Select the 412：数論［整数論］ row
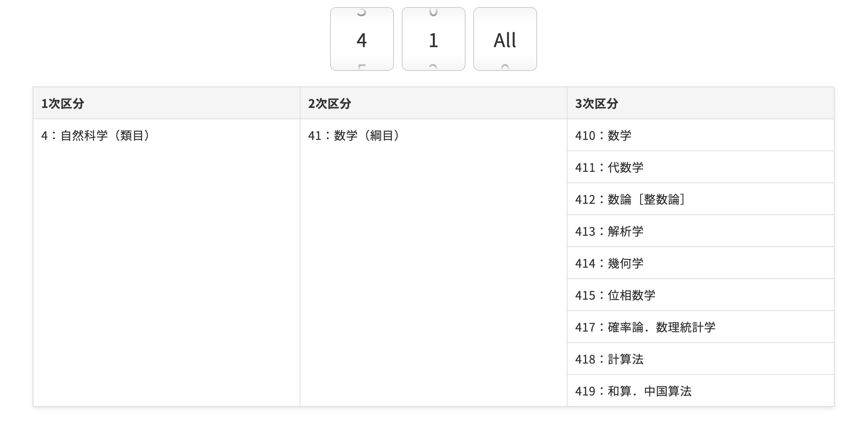 (630, 200)
